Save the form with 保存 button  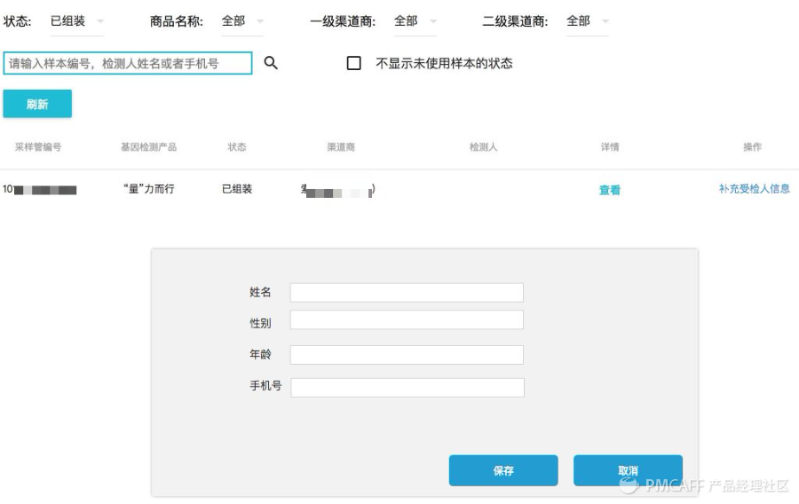click(x=503, y=470)
